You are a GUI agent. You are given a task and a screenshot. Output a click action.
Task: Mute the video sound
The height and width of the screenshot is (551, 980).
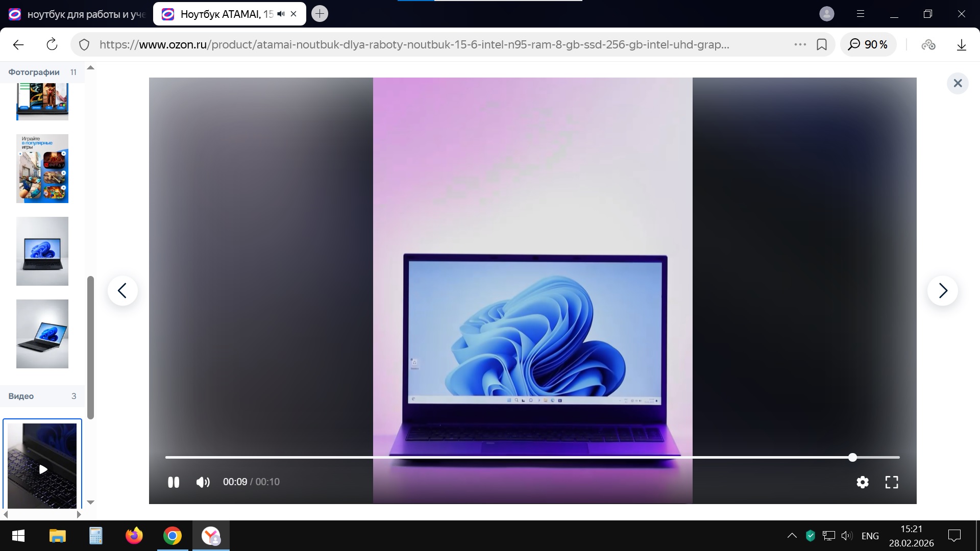[203, 482]
